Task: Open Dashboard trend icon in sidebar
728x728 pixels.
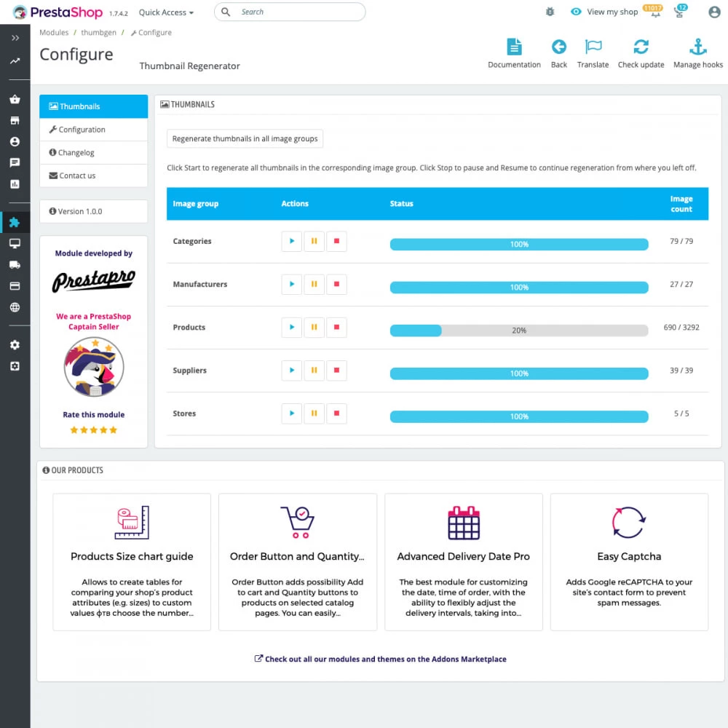Action: (15, 61)
